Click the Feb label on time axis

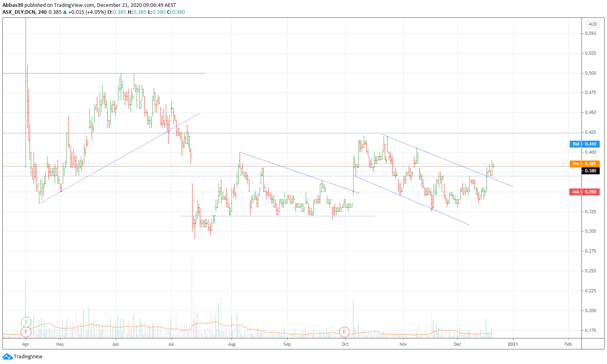(568, 344)
